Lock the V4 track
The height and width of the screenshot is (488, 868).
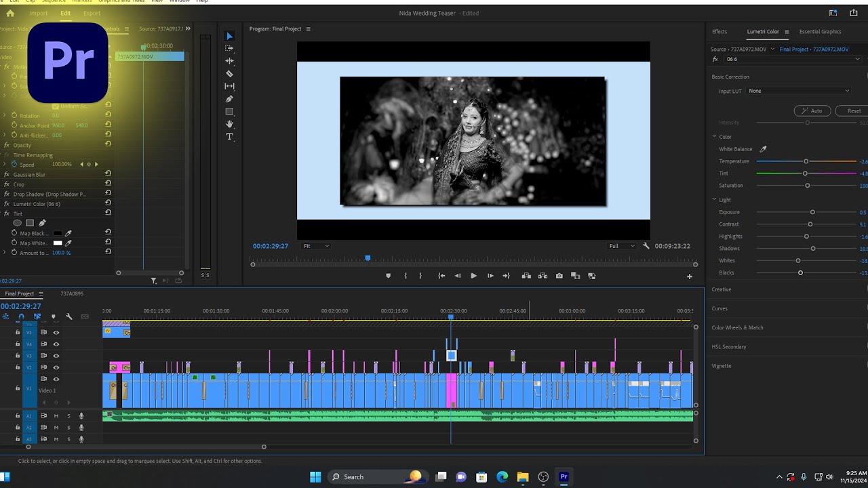[18, 344]
